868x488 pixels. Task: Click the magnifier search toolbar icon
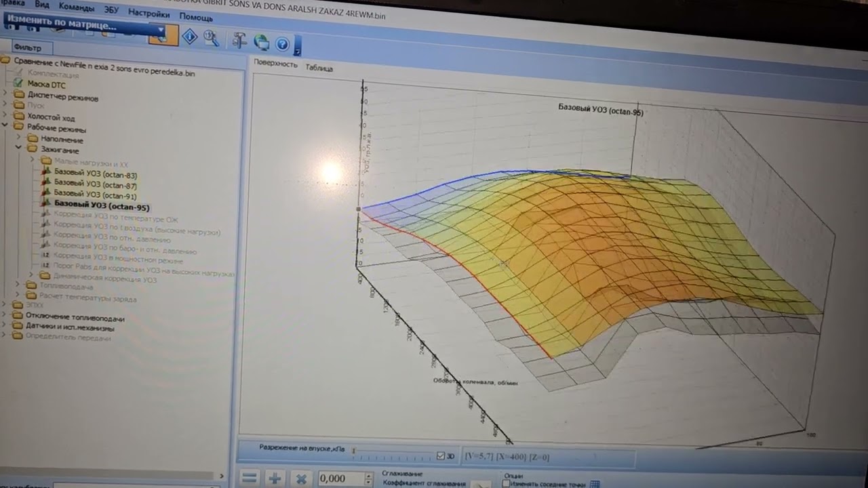click(x=211, y=39)
